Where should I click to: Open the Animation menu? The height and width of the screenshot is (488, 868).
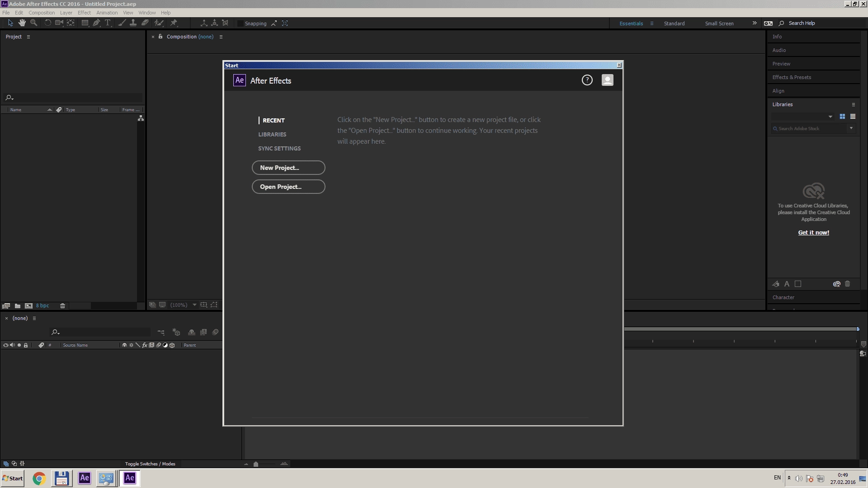(x=107, y=13)
